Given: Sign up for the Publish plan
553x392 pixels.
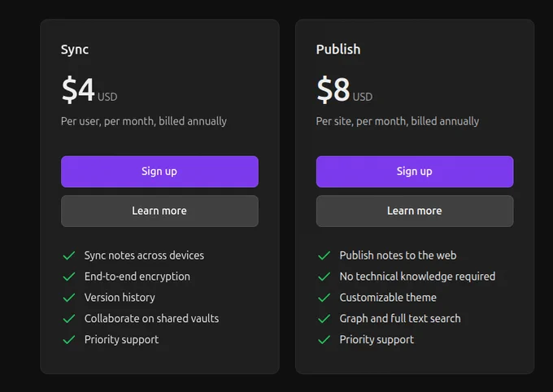Looking at the screenshot, I should pos(415,172).
